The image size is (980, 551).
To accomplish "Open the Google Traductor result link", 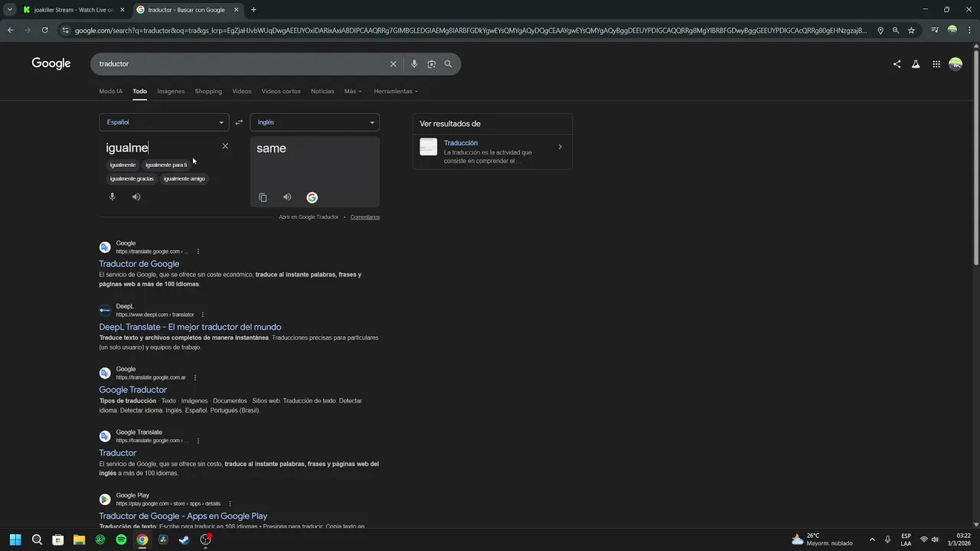I will pos(132,390).
